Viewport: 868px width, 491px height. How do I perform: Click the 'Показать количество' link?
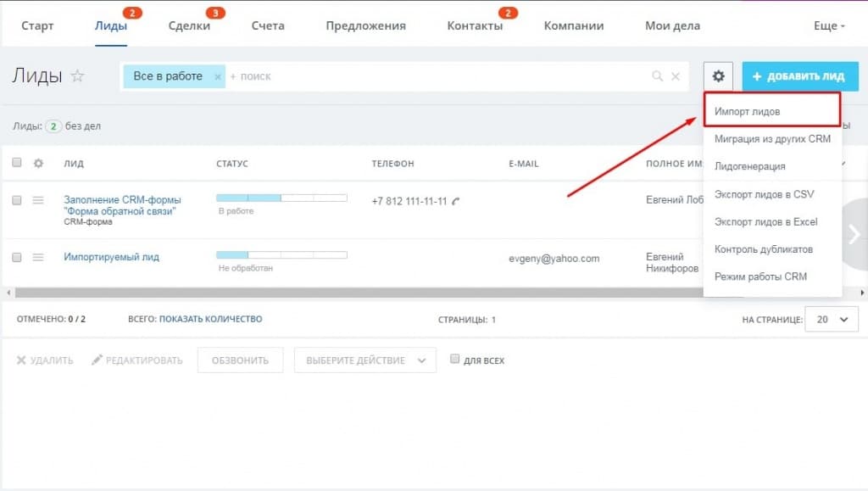pyautogui.click(x=210, y=319)
